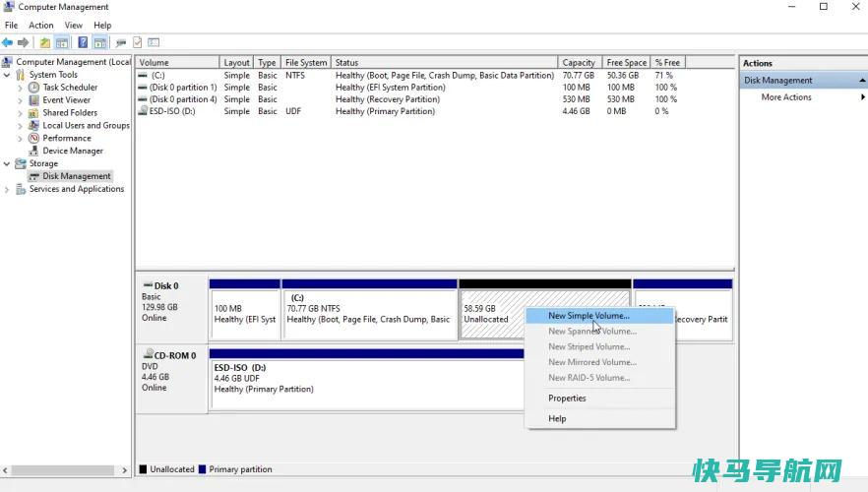
Task: Select the 100 MB EFI partition block
Action: [x=245, y=310]
